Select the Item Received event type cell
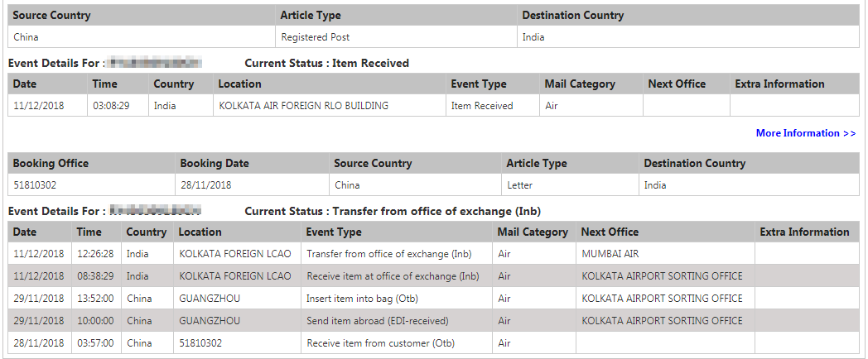Image resolution: width=868 pixels, height=359 pixels. point(493,106)
